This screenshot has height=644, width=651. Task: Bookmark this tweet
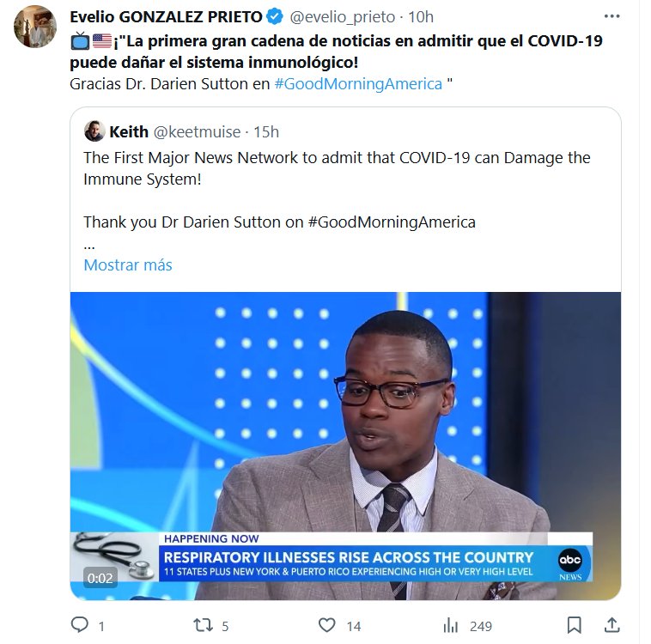point(575,625)
